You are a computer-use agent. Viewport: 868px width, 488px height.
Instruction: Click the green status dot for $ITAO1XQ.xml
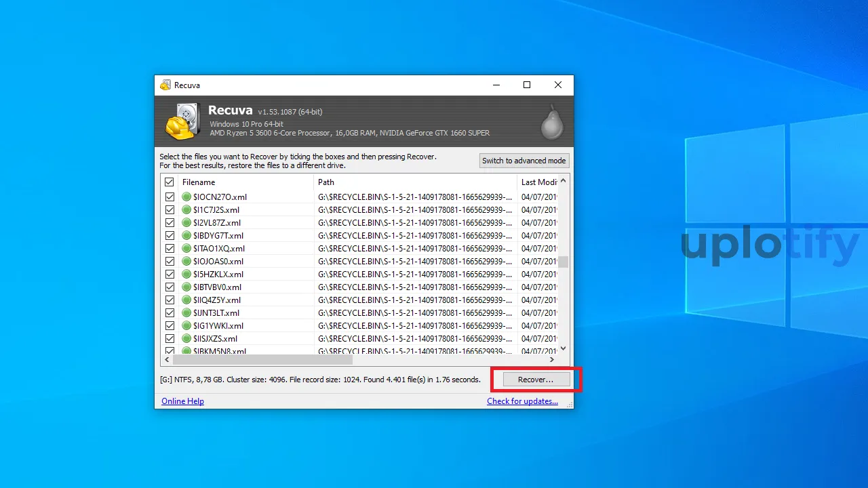[187, 249]
